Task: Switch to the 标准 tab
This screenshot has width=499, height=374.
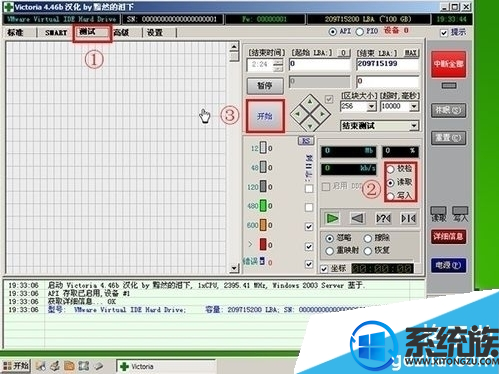Action: [15, 32]
